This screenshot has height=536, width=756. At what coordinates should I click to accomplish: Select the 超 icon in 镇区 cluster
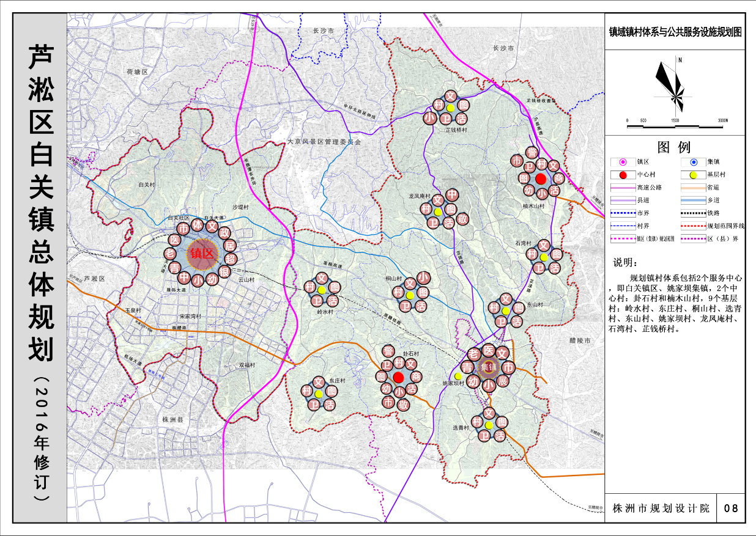(231, 259)
